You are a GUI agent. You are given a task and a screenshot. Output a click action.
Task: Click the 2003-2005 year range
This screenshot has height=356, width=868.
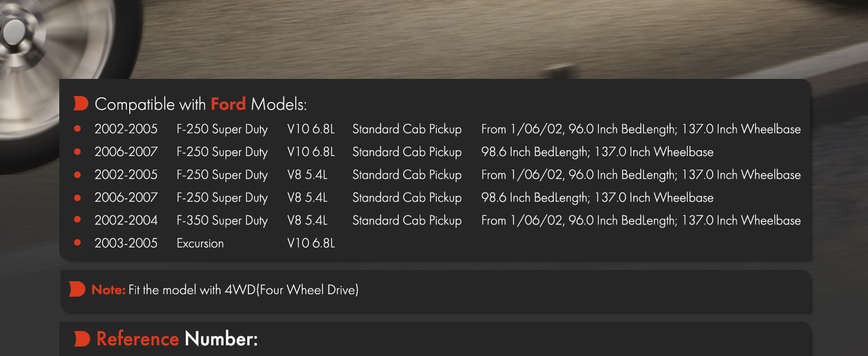pyautogui.click(x=126, y=243)
